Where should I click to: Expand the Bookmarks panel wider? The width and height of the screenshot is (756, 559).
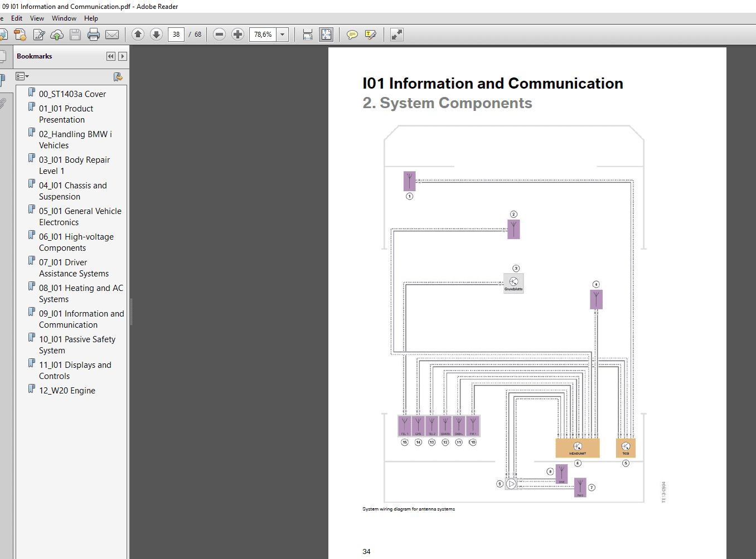123,56
